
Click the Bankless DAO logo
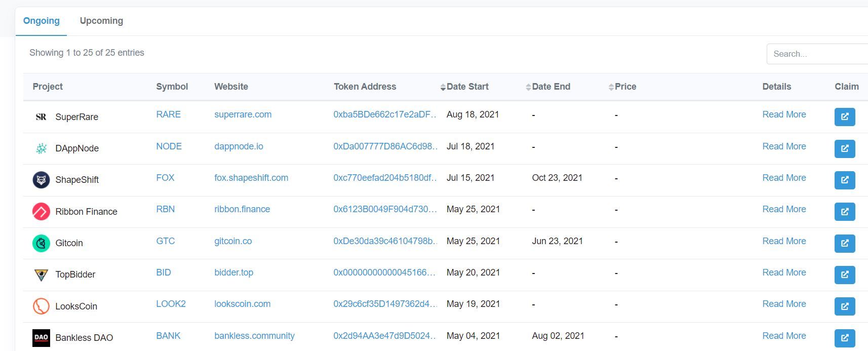[x=41, y=338]
